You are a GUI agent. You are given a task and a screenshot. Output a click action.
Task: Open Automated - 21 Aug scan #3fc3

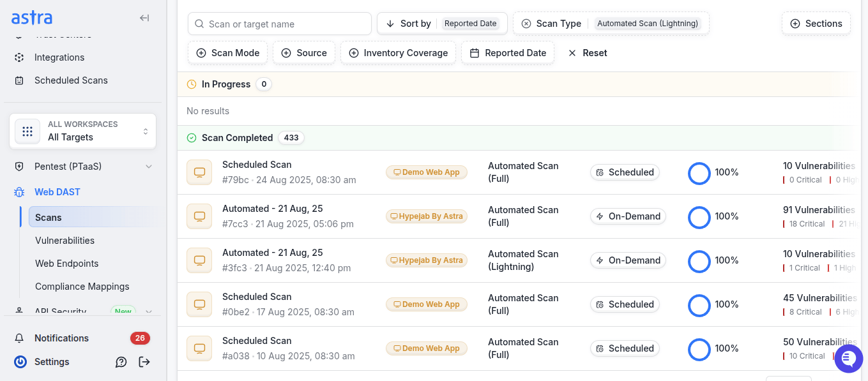click(273, 253)
